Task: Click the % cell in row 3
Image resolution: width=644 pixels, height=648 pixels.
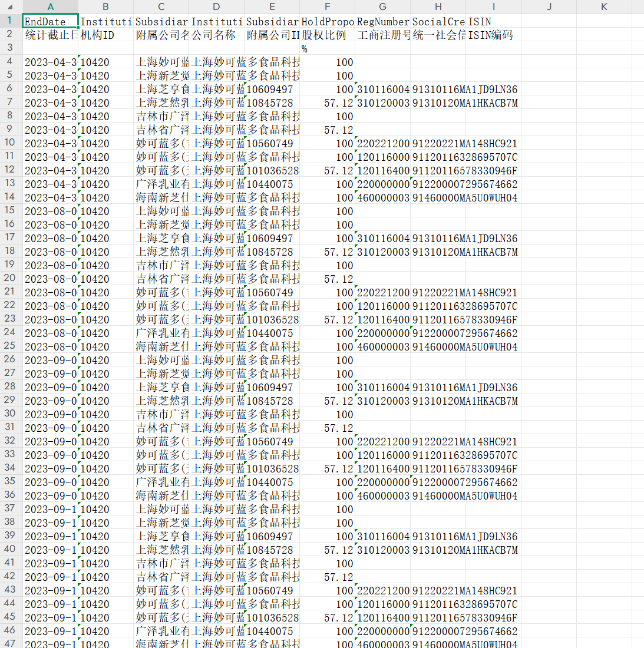Action: click(x=328, y=48)
